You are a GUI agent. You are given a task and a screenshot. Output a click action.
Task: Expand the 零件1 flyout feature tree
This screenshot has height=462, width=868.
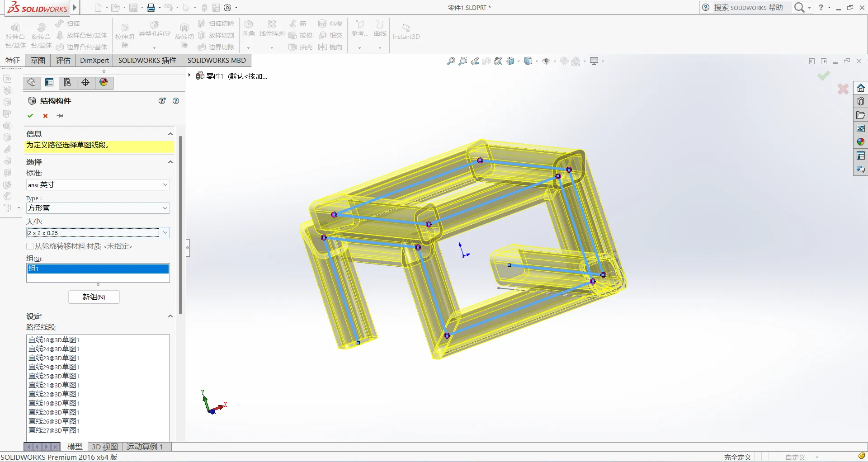point(189,75)
